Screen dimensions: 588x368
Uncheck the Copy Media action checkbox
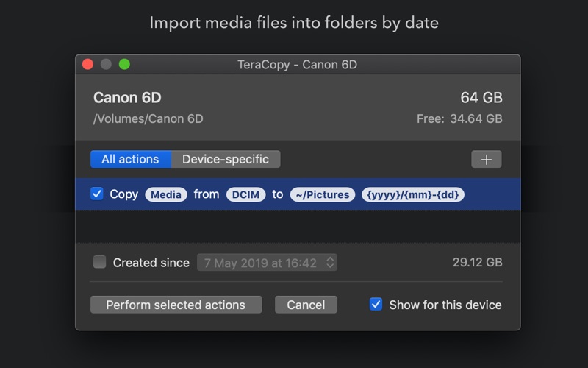coord(97,194)
